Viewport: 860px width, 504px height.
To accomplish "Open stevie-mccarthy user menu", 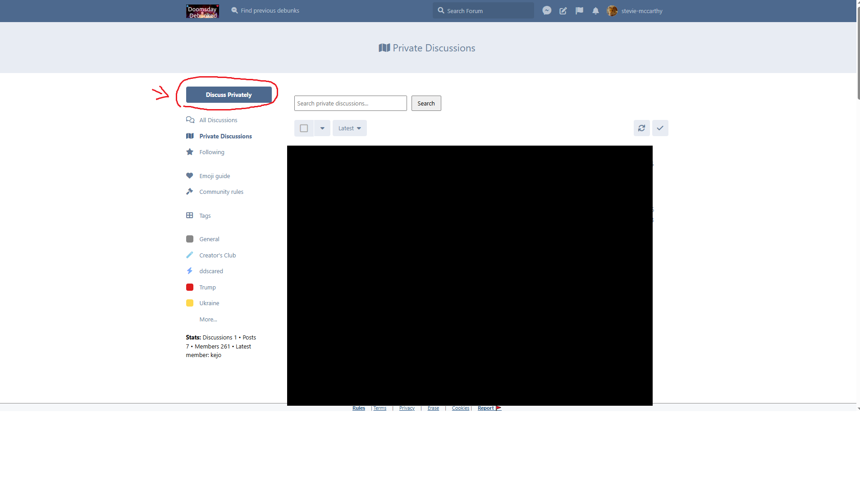I will pos(635,11).
